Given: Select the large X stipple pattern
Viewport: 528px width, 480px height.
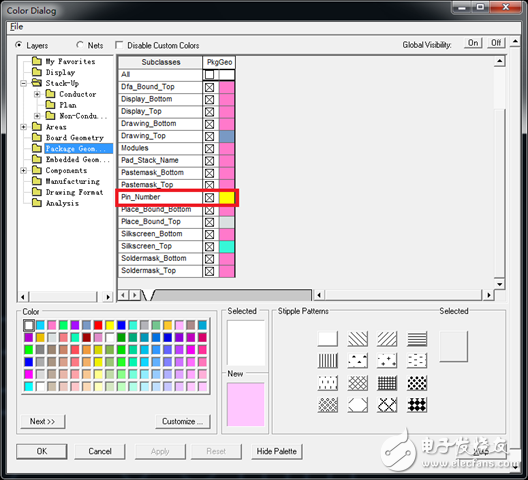Looking at the screenshot, I should click(x=387, y=405).
